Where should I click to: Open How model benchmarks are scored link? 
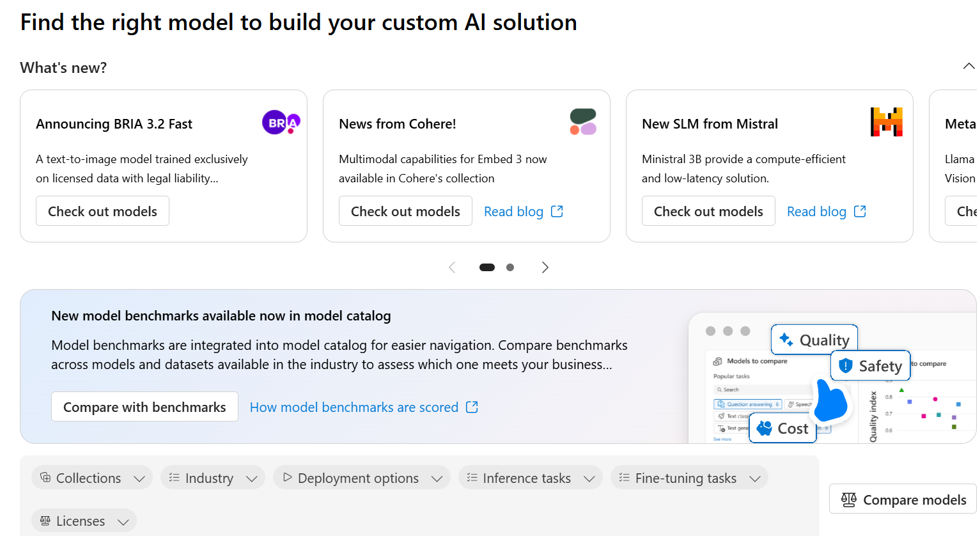tap(364, 407)
